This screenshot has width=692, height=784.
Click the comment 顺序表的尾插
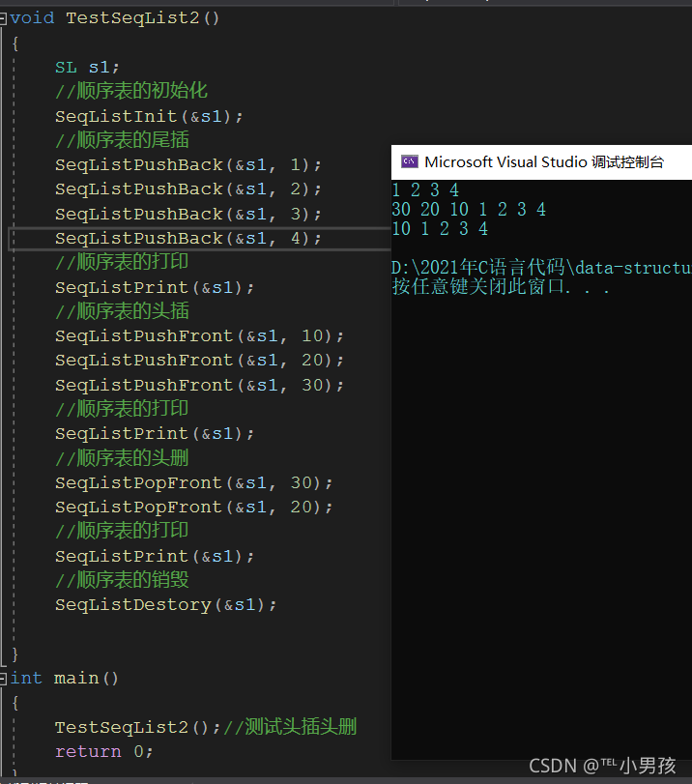[122, 140]
